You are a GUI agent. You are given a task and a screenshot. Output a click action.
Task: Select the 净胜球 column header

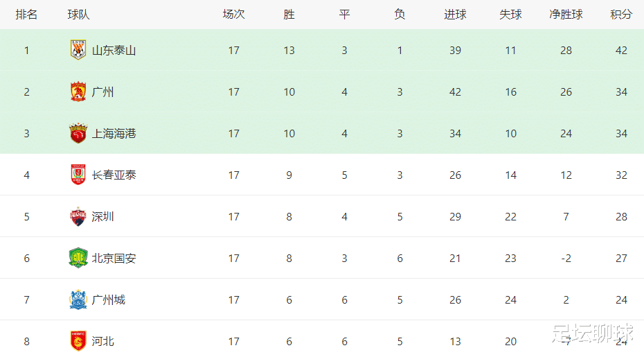566,15
